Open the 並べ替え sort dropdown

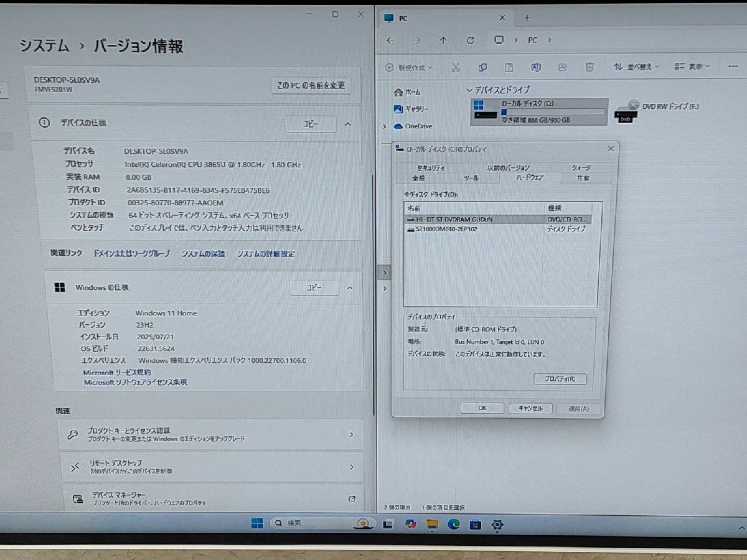click(636, 67)
